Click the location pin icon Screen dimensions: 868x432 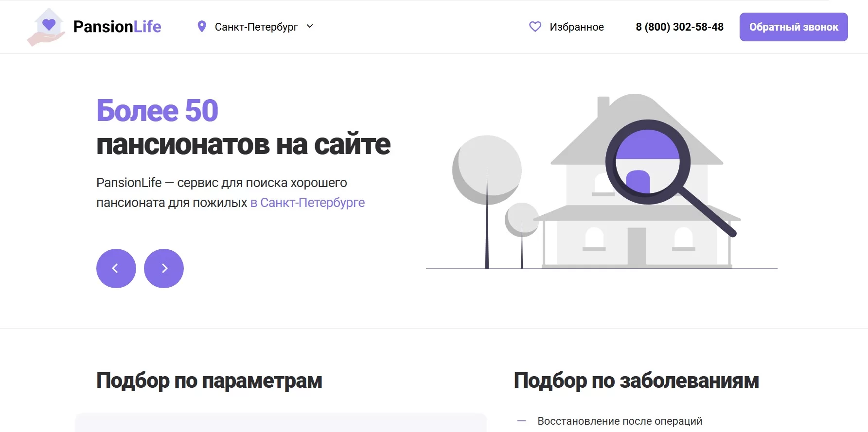coord(202,27)
